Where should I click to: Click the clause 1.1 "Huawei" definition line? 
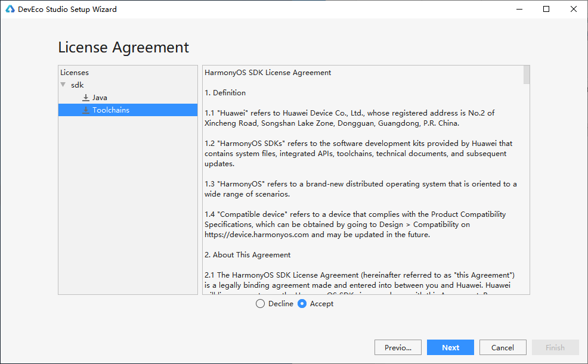click(x=349, y=113)
